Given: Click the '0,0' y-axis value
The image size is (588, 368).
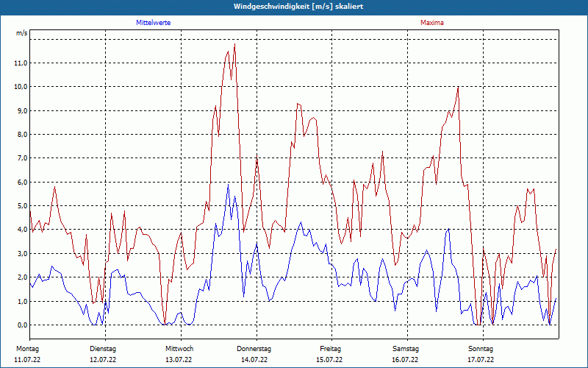Looking at the screenshot, I should click(22, 325).
